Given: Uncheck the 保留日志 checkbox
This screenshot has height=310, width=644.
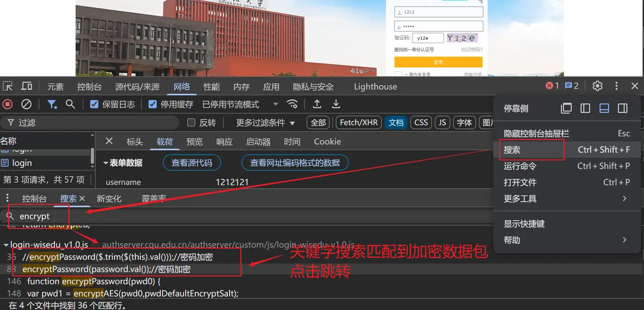Looking at the screenshot, I should click(94, 104).
